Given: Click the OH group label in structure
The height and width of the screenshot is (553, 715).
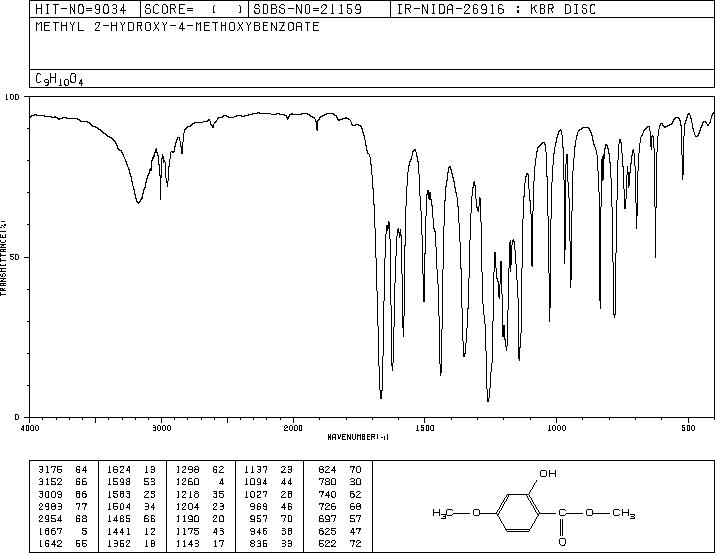Looking at the screenshot, I should (x=548, y=474).
